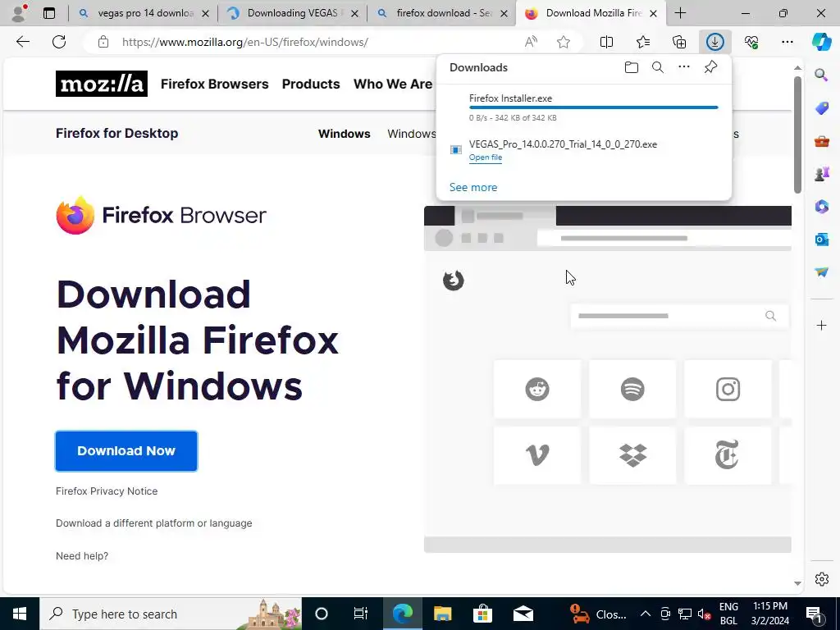Click the Download Now button
This screenshot has width=840, height=630.
(x=126, y=450)
